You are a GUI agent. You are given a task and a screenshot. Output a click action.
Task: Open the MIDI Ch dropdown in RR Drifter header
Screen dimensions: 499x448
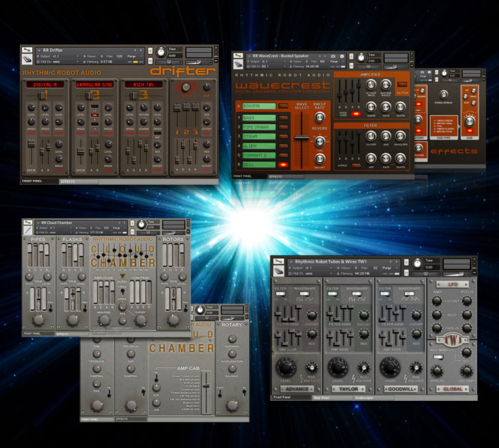[58, 62]
